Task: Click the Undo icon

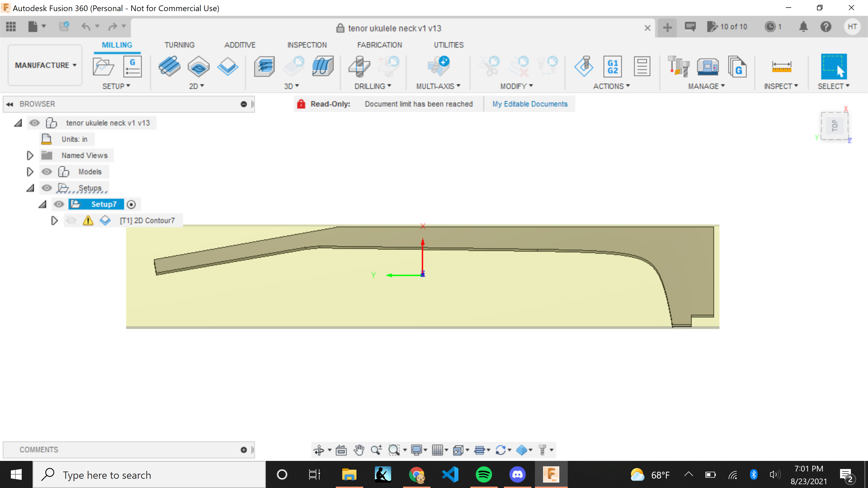Action: point(87,27)
